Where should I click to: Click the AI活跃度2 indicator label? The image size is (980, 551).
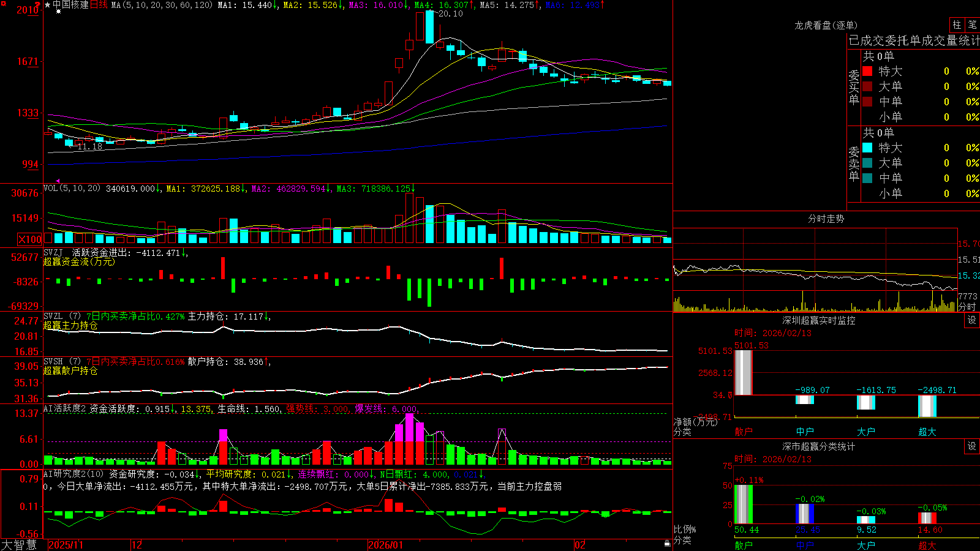(64, 408)
